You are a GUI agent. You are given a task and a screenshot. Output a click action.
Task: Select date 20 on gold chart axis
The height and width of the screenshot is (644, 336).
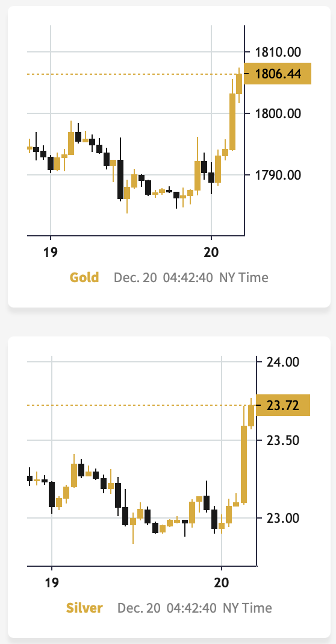211,252
